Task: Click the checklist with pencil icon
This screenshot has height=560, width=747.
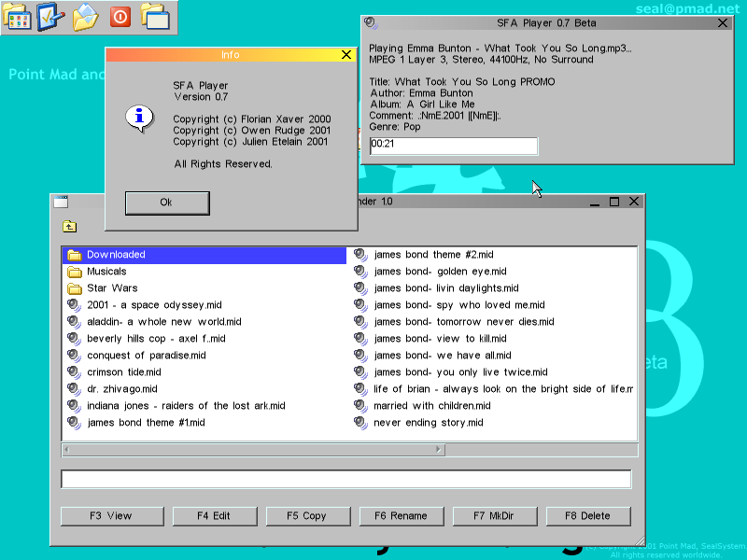Action: 50,16
